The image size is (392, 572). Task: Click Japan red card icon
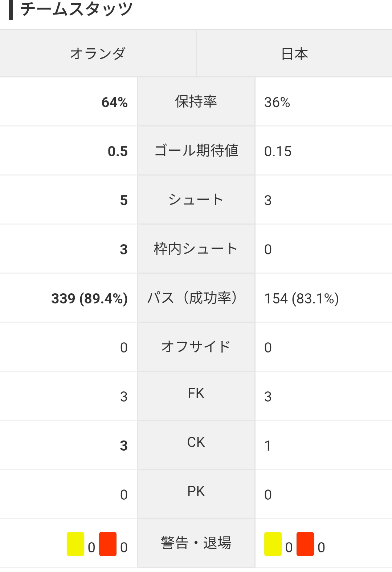pyautogui.click(x=305, y=544)
